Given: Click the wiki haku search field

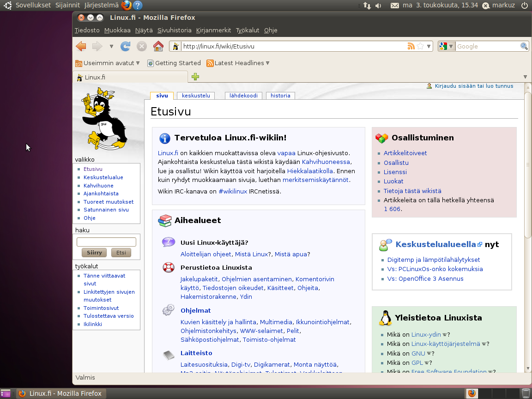Looking at the screenshot, I should click(106, 242).
